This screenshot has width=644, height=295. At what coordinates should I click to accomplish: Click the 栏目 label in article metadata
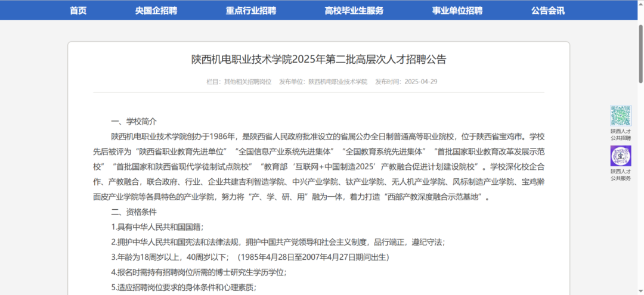click(213, 82)
